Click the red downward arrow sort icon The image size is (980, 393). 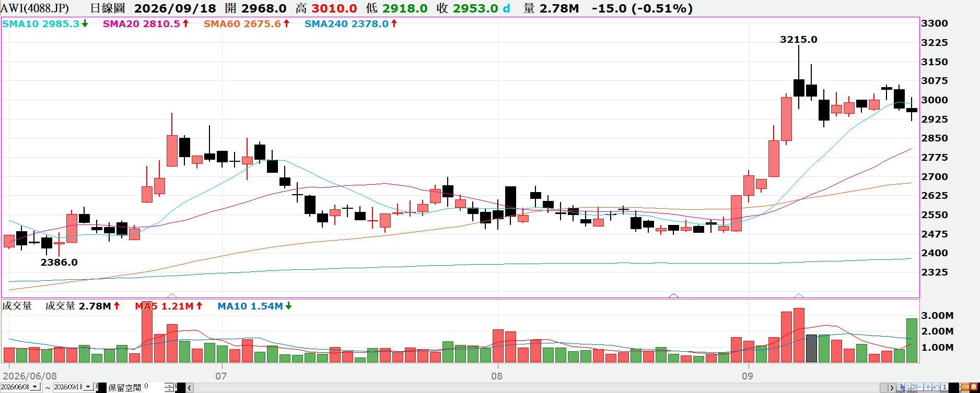coord(908,387)
